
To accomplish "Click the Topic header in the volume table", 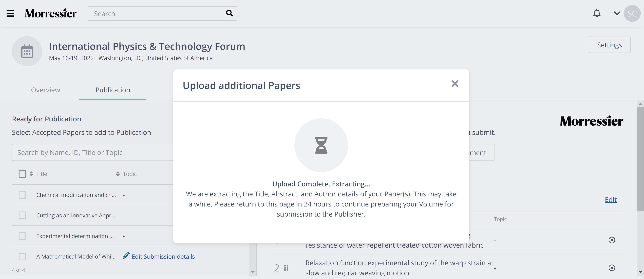I will [500, 219].
